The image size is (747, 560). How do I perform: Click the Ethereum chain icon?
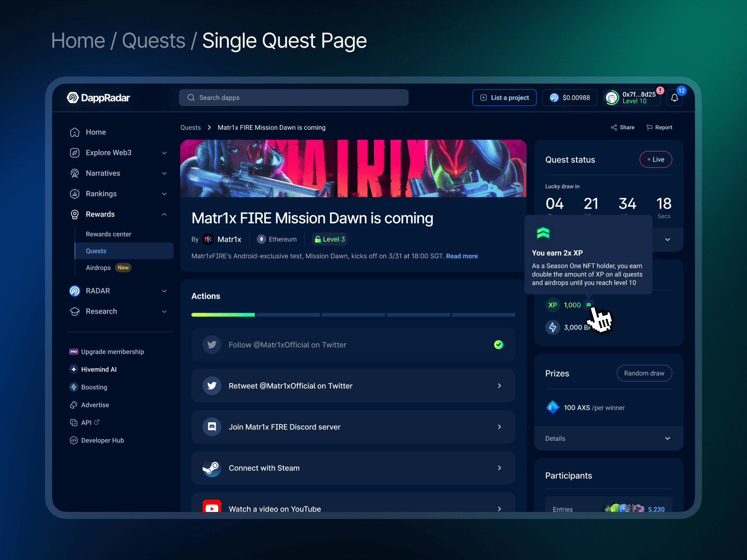tap(261, 239)
